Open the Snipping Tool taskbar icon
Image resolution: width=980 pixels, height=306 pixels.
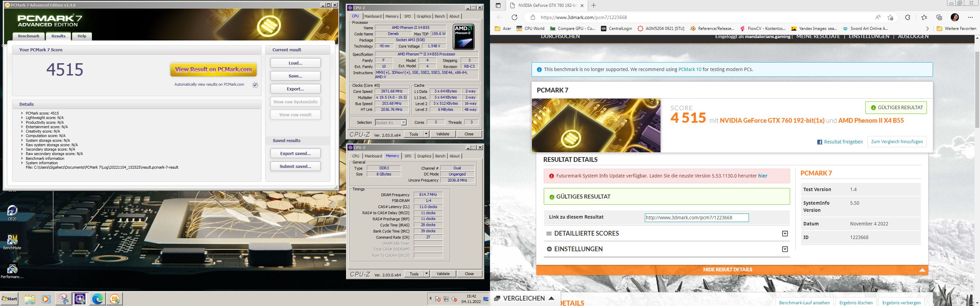pyautogui.click(x=63, y=299)
